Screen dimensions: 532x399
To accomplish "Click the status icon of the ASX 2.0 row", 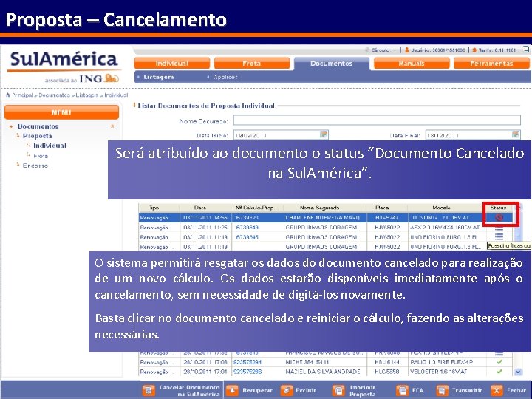I will 499,228.
